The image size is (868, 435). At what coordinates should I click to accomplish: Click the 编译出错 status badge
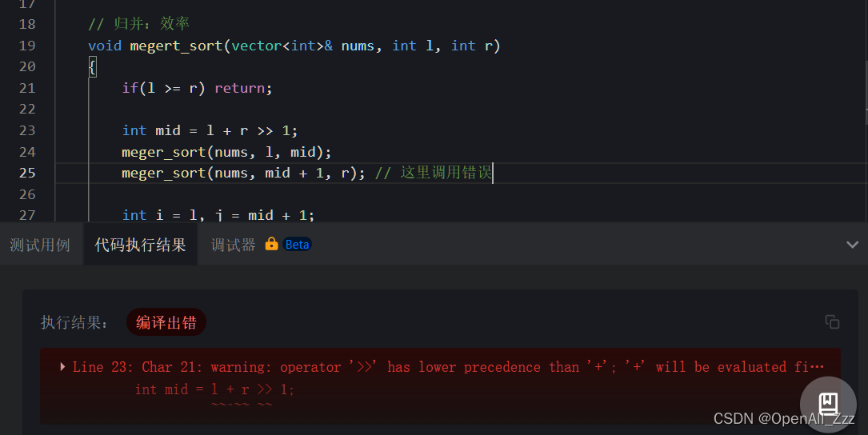pyautogui.click(x=166, y=322)
